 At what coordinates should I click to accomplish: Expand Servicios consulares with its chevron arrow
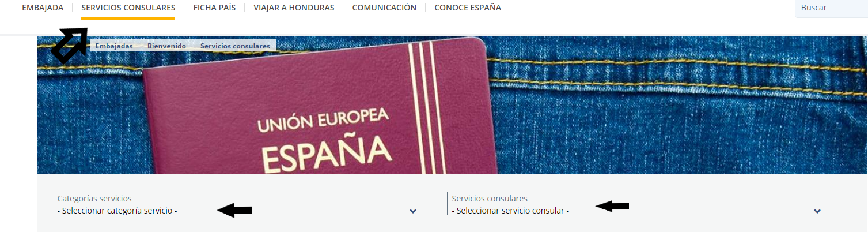(x=817, y=211)
